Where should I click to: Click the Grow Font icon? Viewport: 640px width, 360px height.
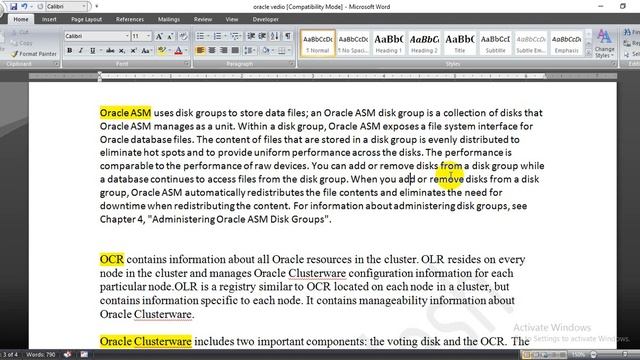[159, 36]
